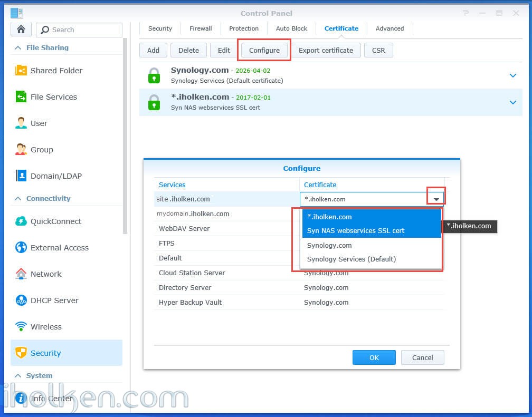Click the DHCP Server icon
The height and width of the screenshot is (417, 532).
[x=21, y=300]
